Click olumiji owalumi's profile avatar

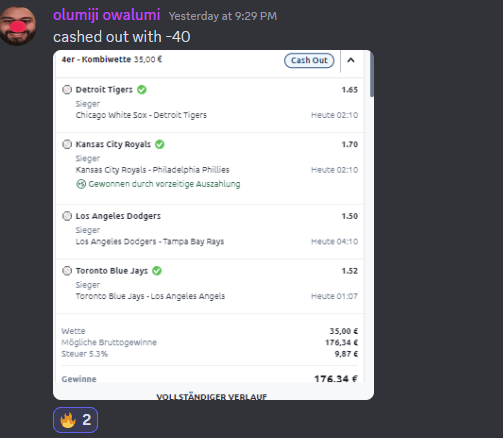[x=18, y=26]
